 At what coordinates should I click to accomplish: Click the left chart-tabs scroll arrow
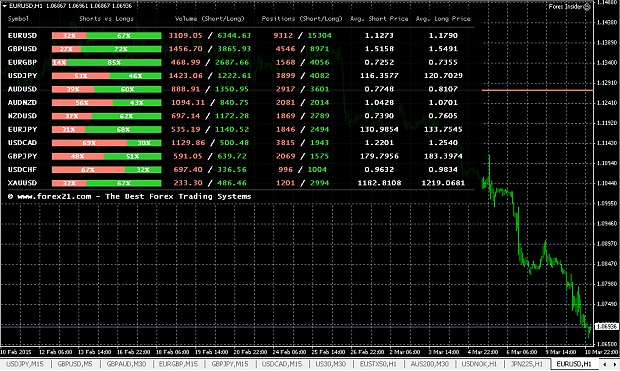point(605,364)
